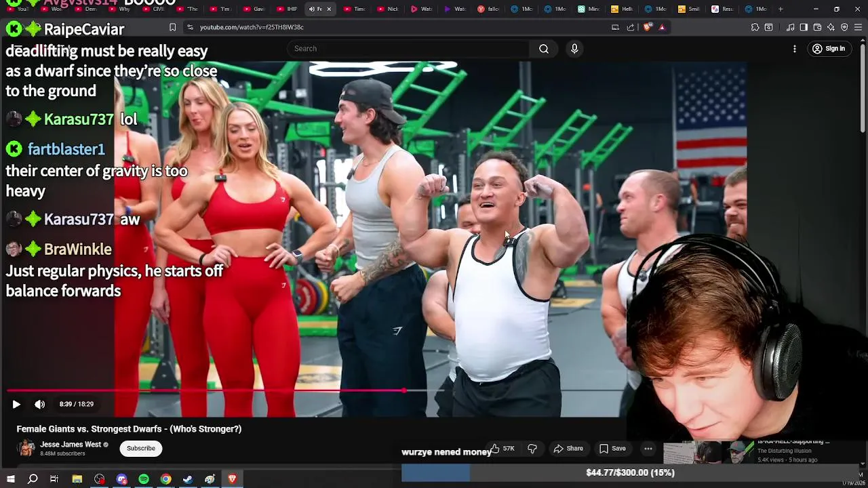This screenshot has width=868, height=488.
Task: Click the Brave browser taskbar icon
Action: coord(232,479)
